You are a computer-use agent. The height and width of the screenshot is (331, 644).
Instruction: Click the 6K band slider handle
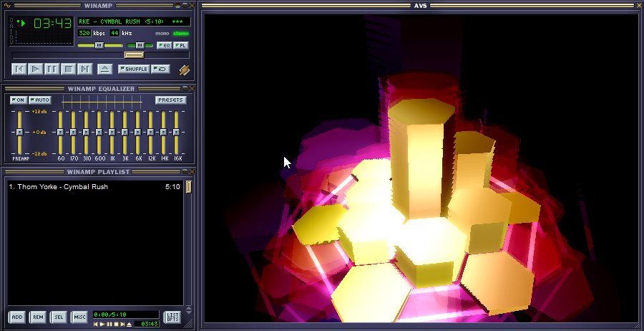(x=137, y=133)
